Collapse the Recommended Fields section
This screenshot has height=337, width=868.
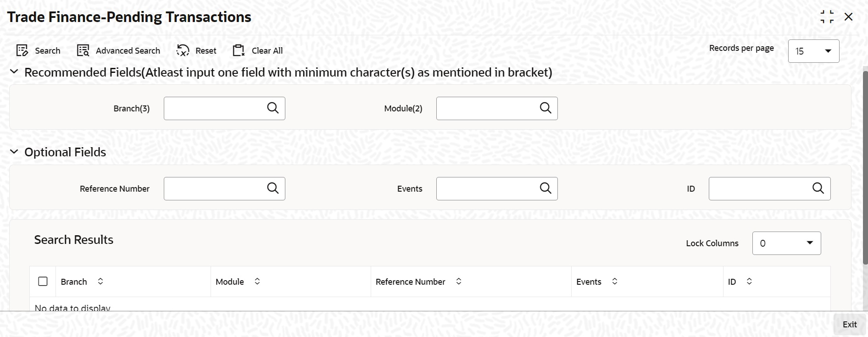pyautogui.click(x=14, y=72)
